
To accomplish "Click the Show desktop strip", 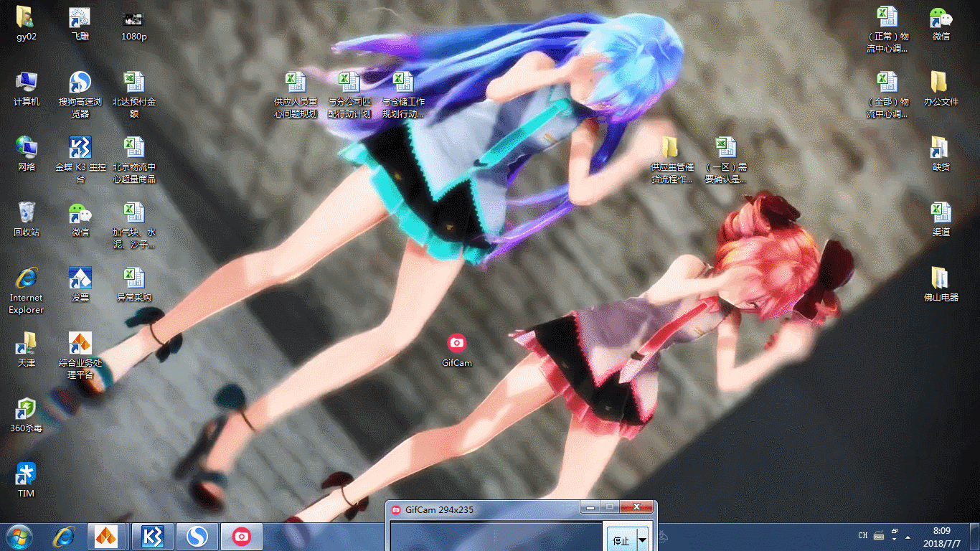I will pos(975,537).
